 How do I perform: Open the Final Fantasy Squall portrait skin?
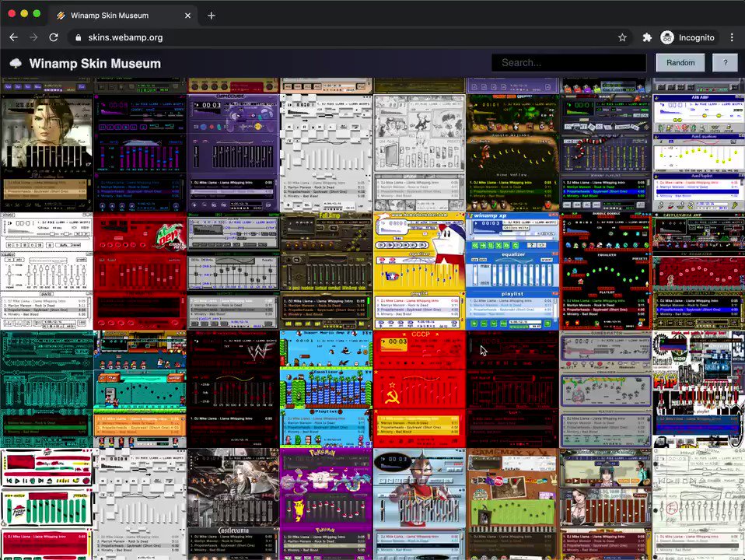coord(47,152)
